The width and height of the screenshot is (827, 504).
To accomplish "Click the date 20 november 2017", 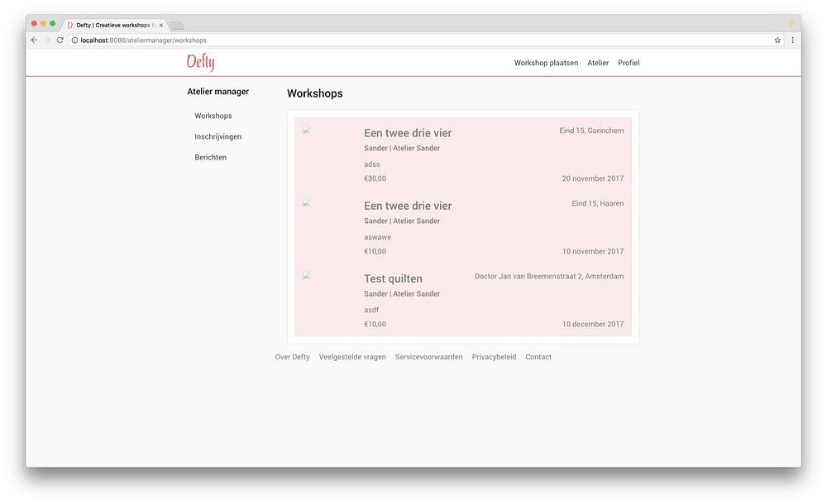I will pos(593,178).
